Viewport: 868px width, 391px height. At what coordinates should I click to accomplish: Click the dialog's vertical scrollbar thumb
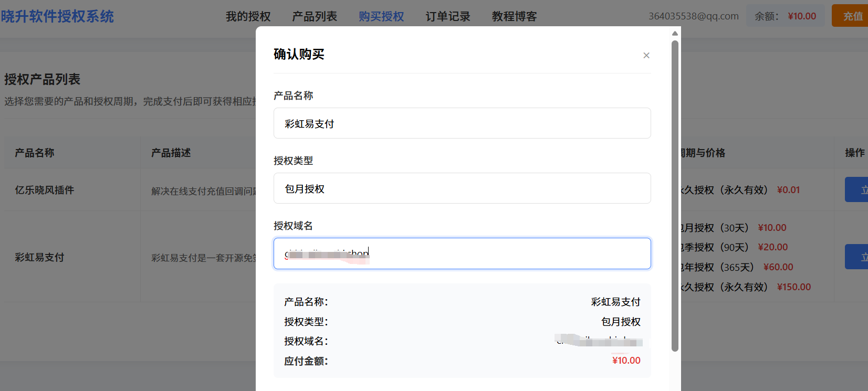coord(675,194)
